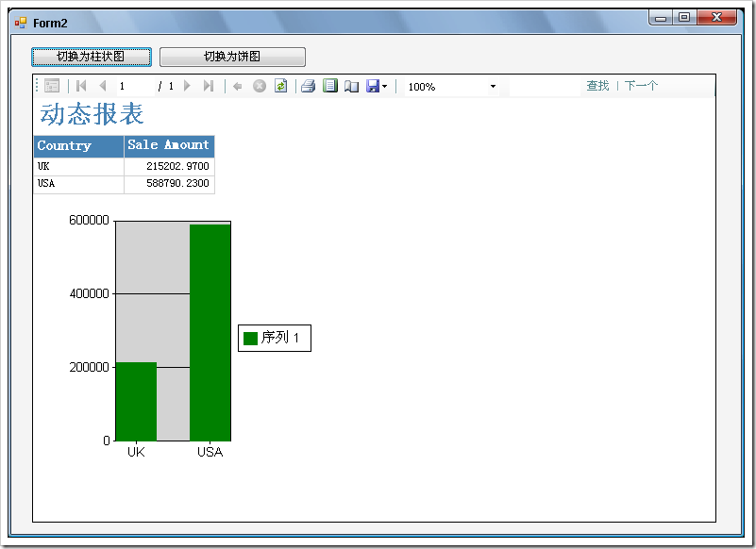
Task: Go to previous page arrow
Action: (102, 86)
